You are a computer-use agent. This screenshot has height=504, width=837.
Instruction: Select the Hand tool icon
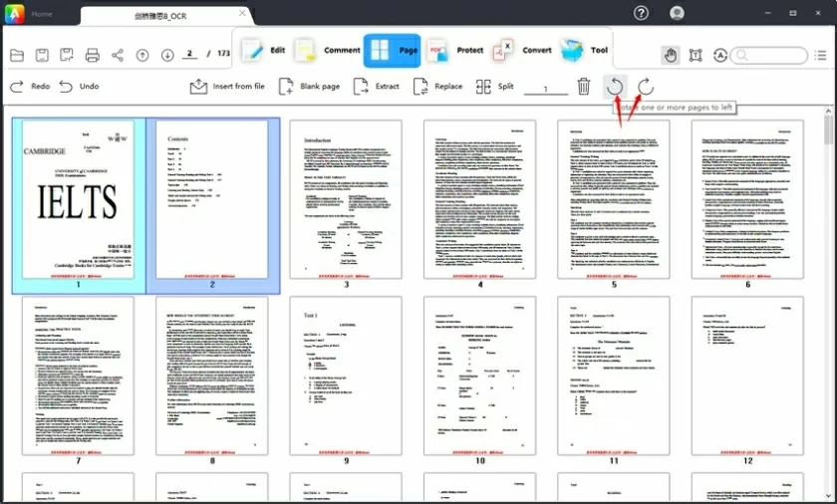pos(671,55)
